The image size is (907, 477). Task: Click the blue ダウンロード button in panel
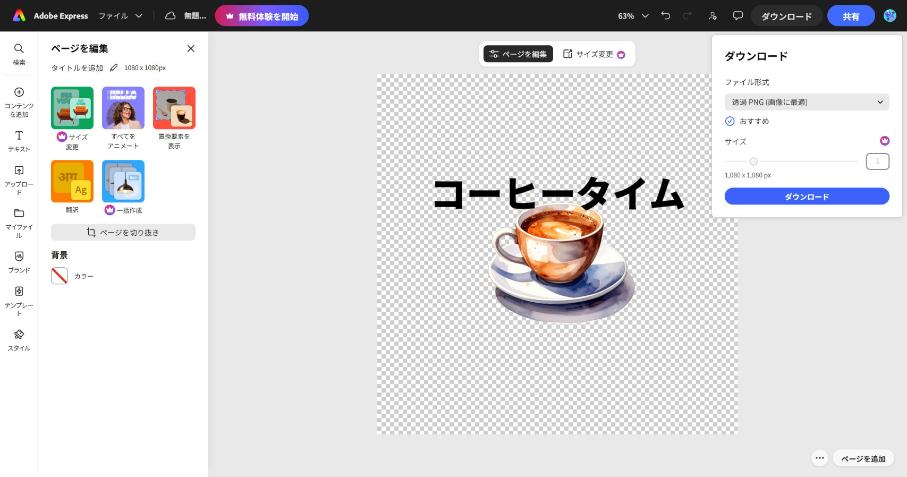pos(807,197)
